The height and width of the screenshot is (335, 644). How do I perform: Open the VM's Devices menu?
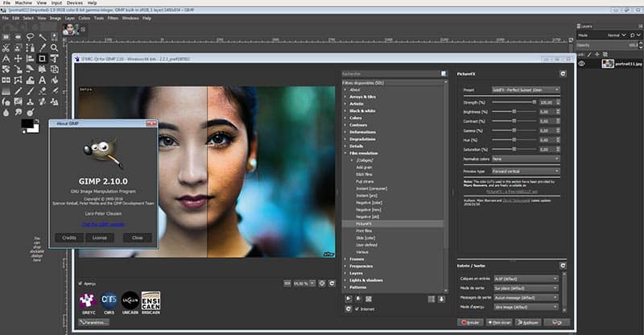pos(74,3)
